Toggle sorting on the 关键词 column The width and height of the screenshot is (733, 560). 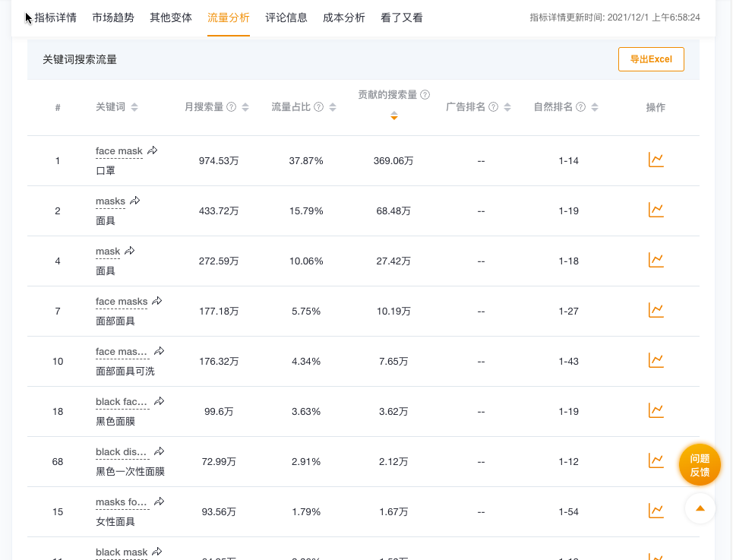coord(134,107)
